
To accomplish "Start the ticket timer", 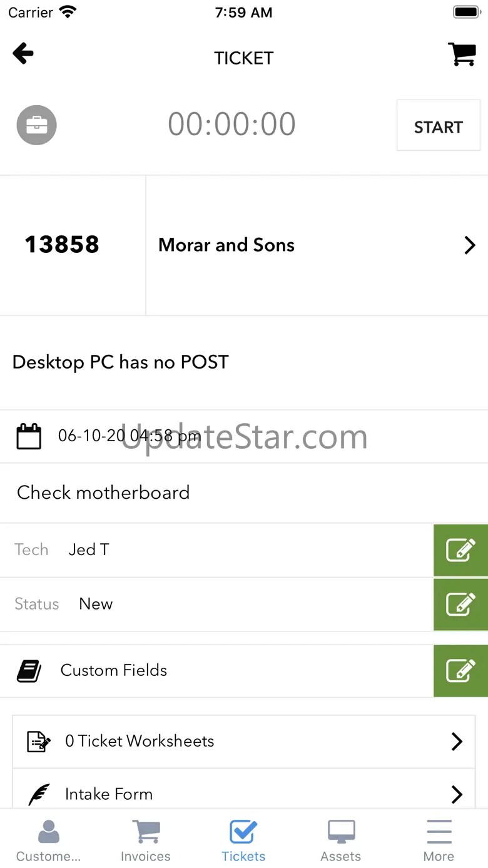I will (438, 126).
